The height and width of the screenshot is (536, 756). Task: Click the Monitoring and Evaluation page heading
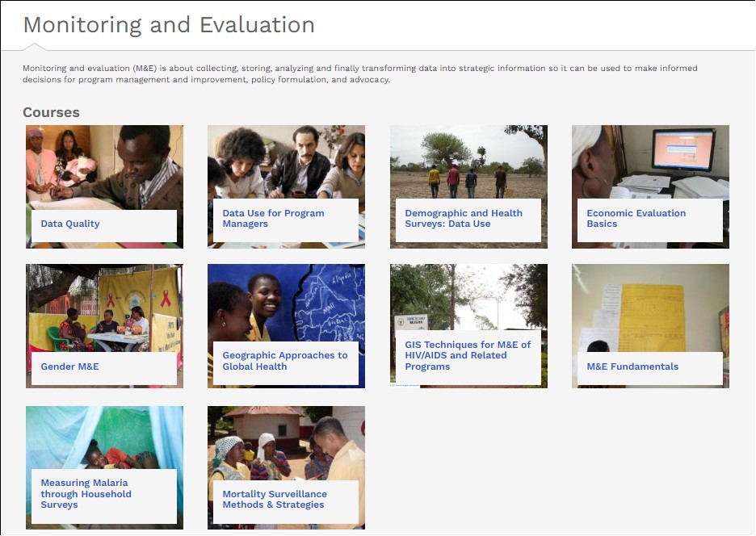pyautogui.click(x=169, y=25)
